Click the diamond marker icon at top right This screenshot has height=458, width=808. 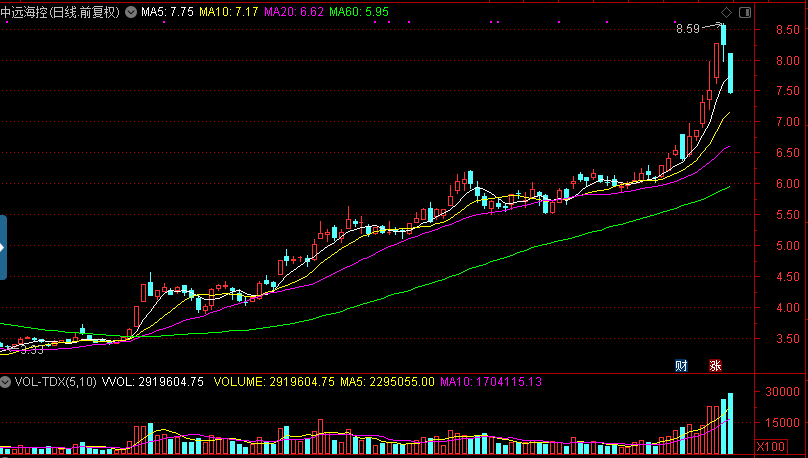tap(727, 12)
